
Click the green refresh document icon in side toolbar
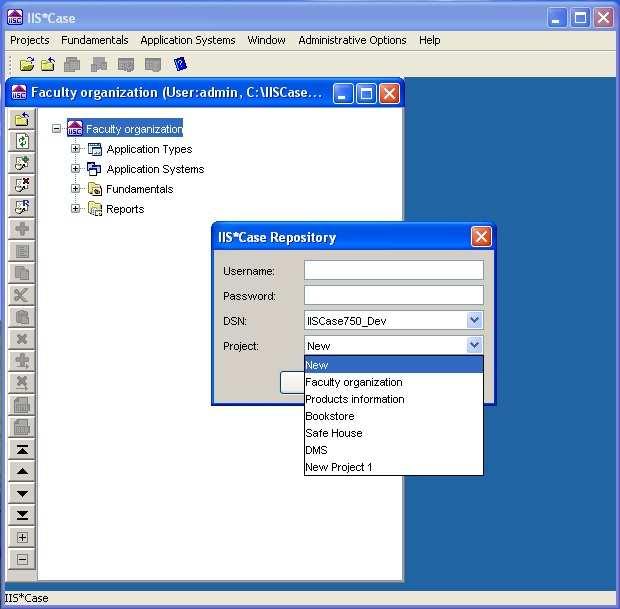tap(22, 141)
